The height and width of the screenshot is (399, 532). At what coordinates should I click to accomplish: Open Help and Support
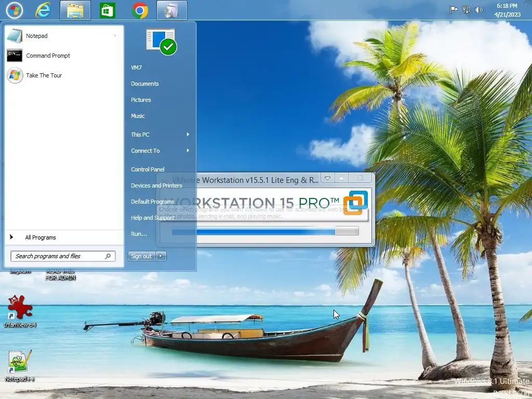(153, 218)
